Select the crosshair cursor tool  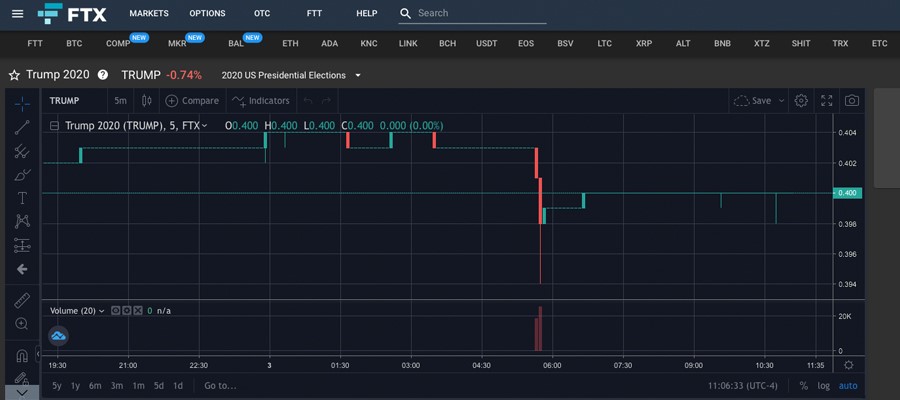tap(22, 104)
